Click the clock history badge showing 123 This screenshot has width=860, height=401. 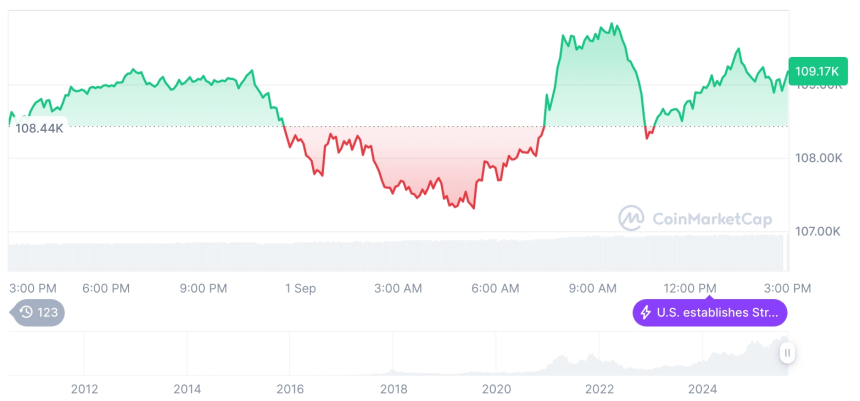click(39, 313)
